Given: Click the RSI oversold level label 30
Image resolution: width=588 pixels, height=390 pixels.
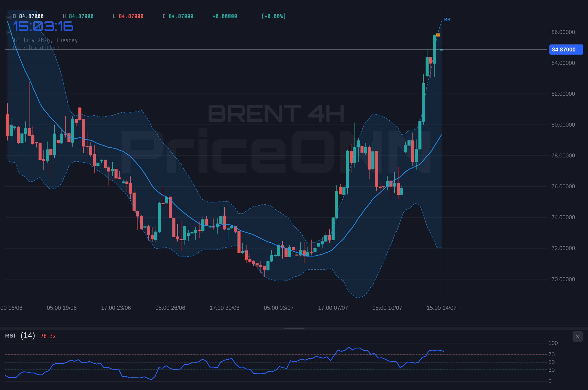Looking at the screenshot, I should [x=551, y=370].
